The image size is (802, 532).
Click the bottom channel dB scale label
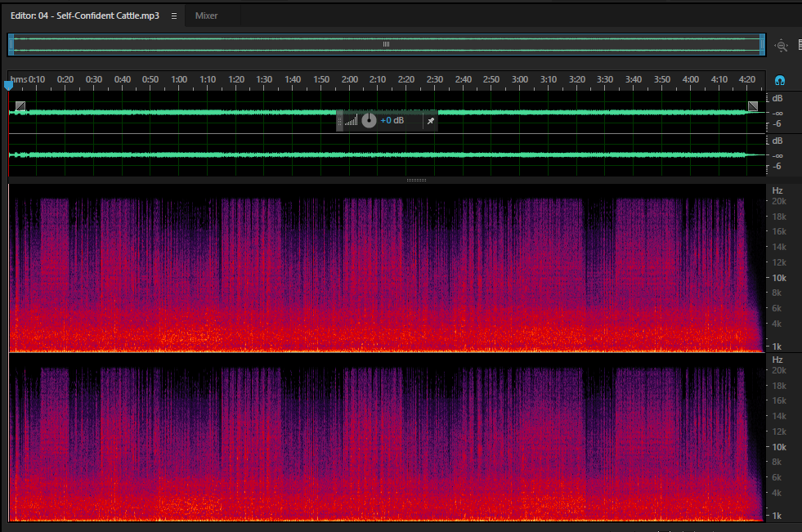777,141
